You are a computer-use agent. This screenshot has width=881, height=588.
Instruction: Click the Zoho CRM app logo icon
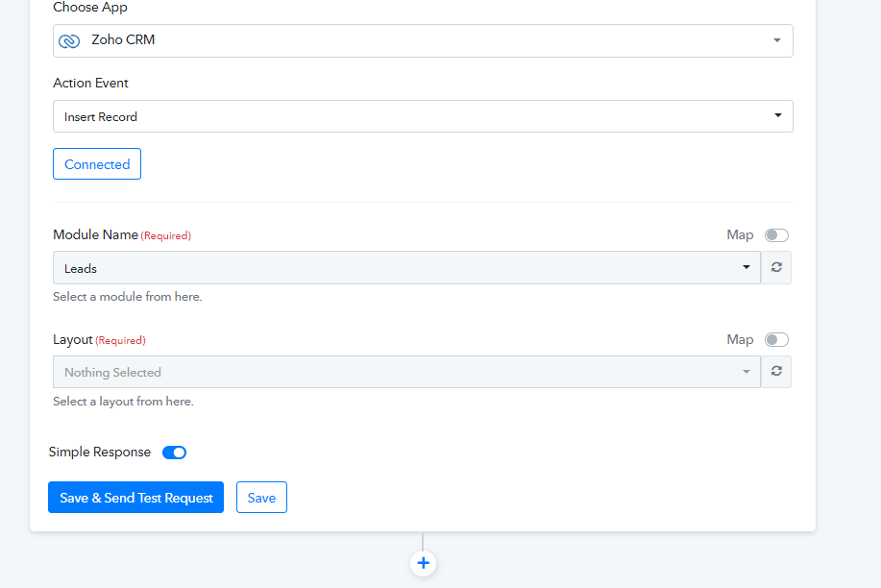pos(69,41)
